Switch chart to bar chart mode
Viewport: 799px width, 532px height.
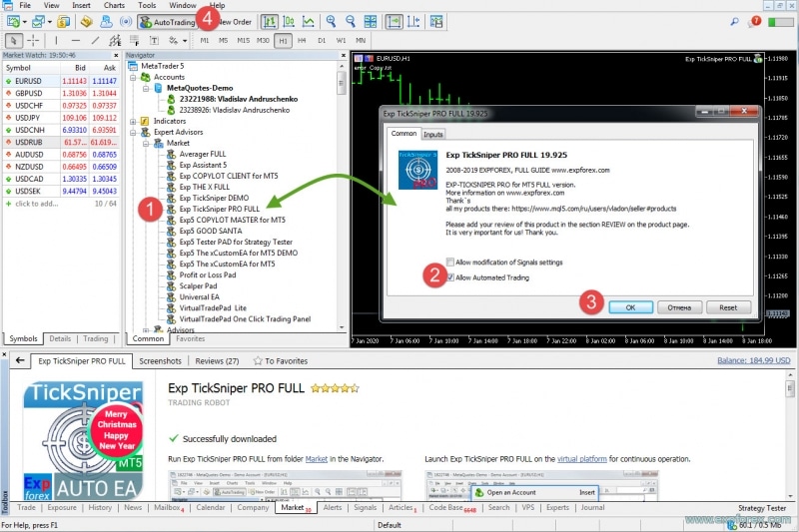[270, 22]
